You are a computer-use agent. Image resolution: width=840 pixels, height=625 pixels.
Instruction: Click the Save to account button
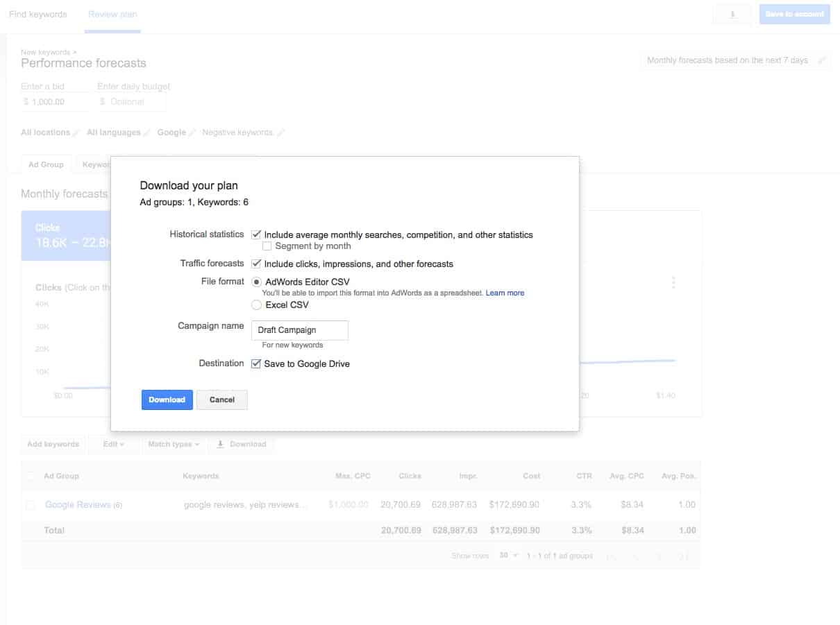pos(794,14)
